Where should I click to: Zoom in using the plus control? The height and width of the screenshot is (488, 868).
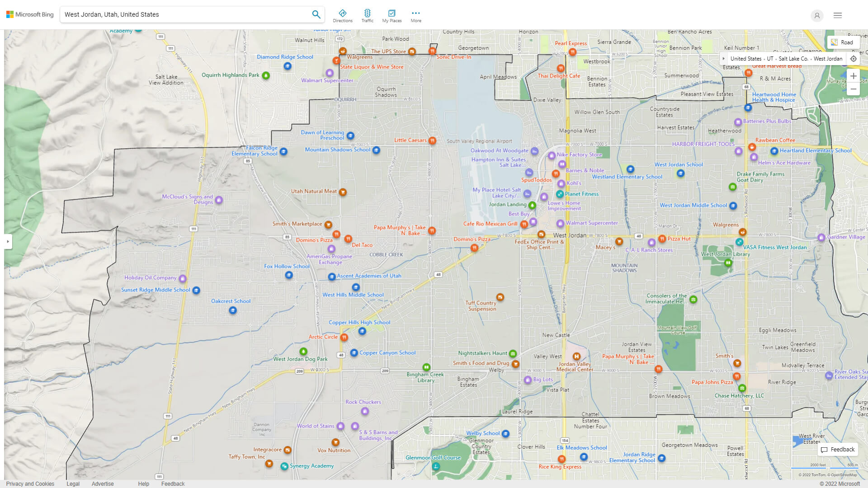click(x=854, y=76)
